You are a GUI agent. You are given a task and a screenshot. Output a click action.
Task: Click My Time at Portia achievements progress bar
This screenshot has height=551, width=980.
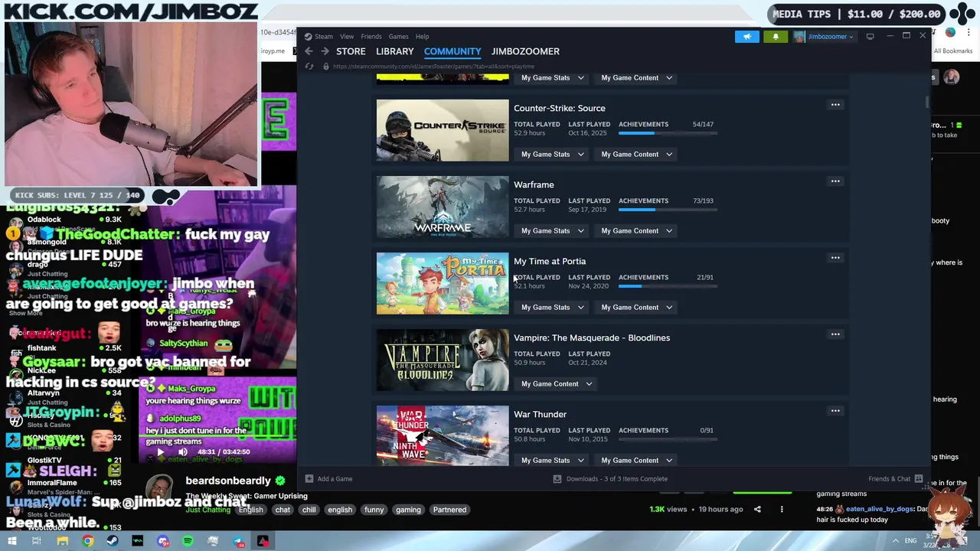click(x=668, y=286)
